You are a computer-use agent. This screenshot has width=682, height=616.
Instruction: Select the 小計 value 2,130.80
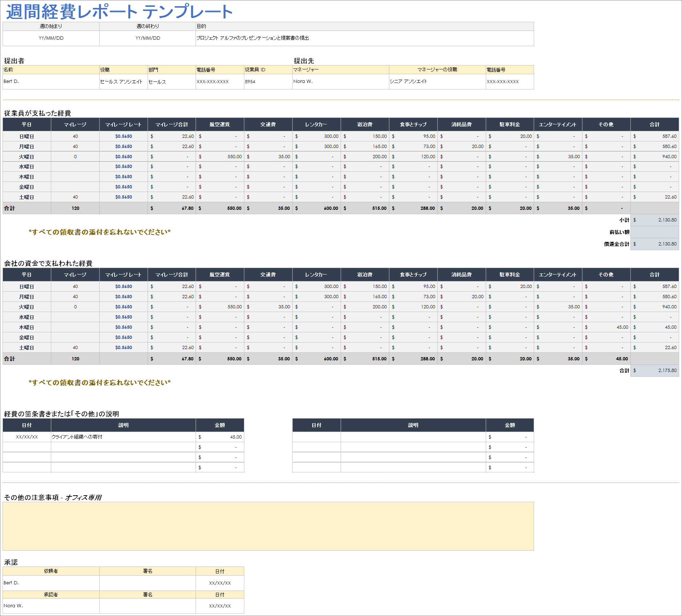(654, 220)
